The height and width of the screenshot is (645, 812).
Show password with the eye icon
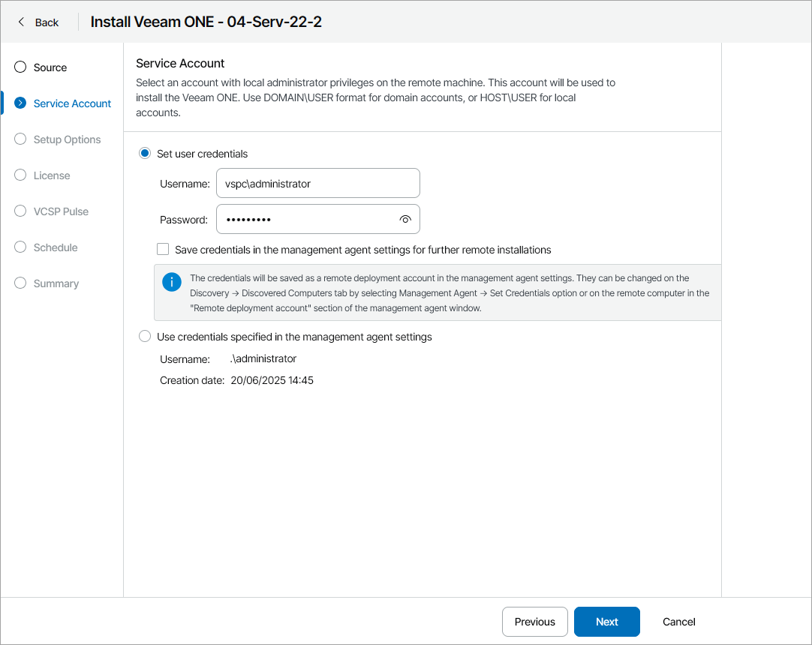[405, 220]
